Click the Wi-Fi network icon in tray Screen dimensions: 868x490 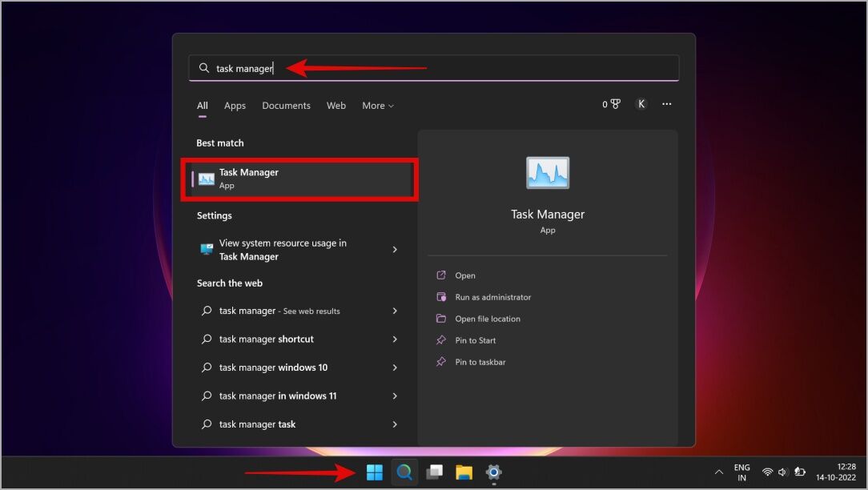point(767,472)
